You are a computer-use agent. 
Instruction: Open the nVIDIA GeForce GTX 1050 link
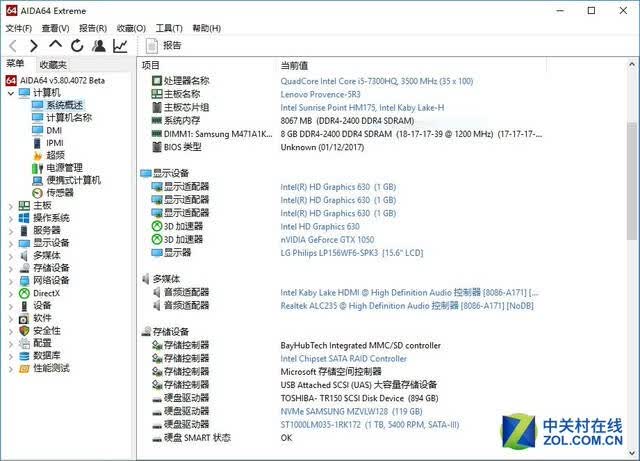click(327, 240)
